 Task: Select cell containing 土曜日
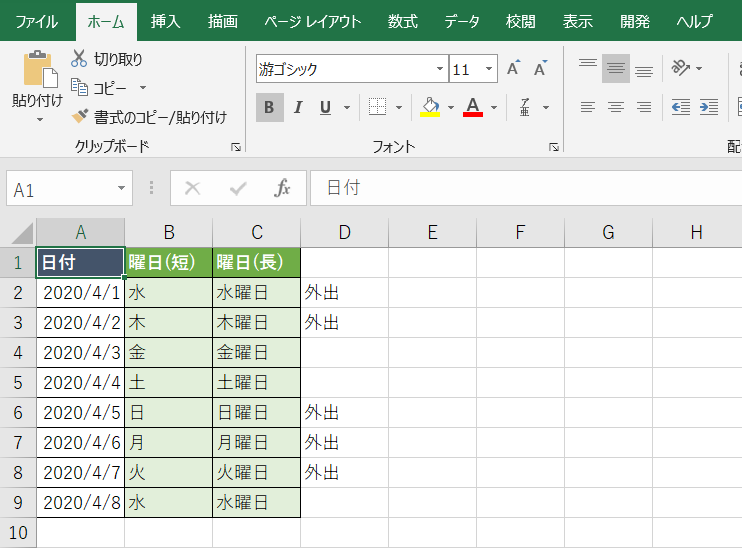256,382
